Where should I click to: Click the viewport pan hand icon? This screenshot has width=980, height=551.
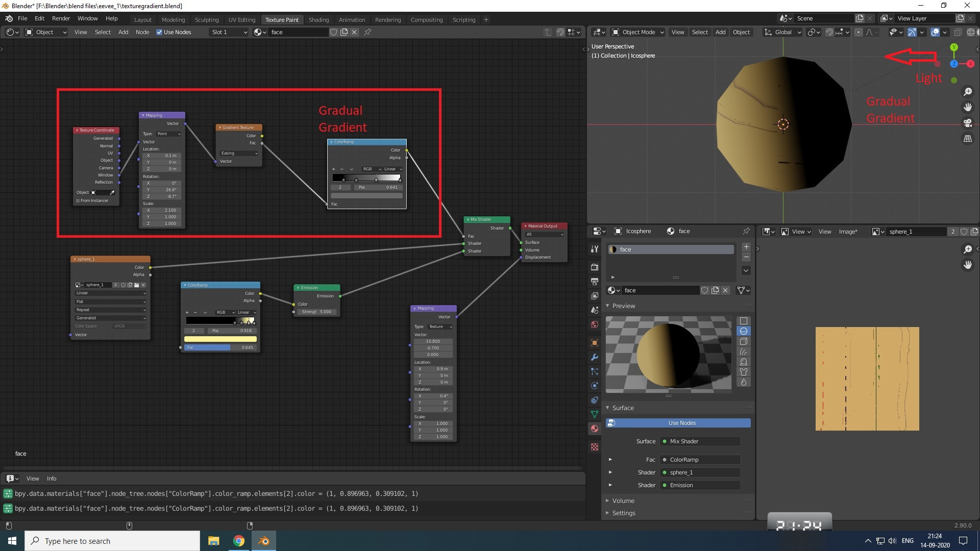coord(967,107)
